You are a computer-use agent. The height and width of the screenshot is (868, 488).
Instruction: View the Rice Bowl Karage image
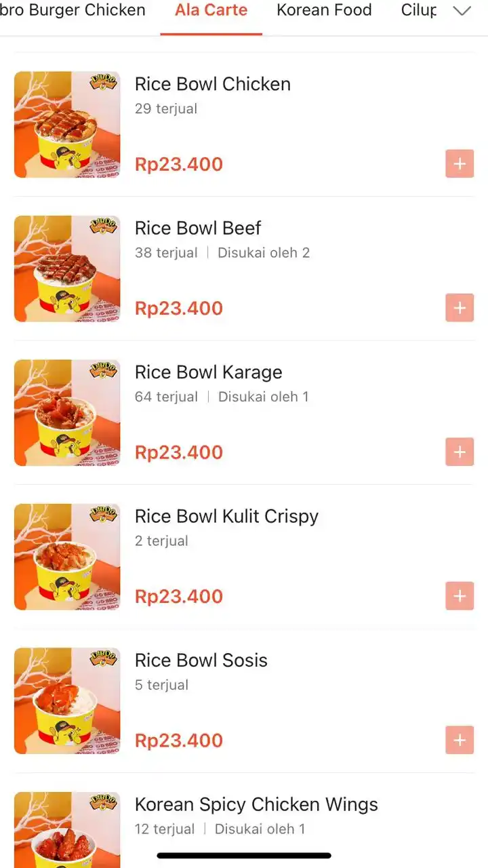pos(67,413)
